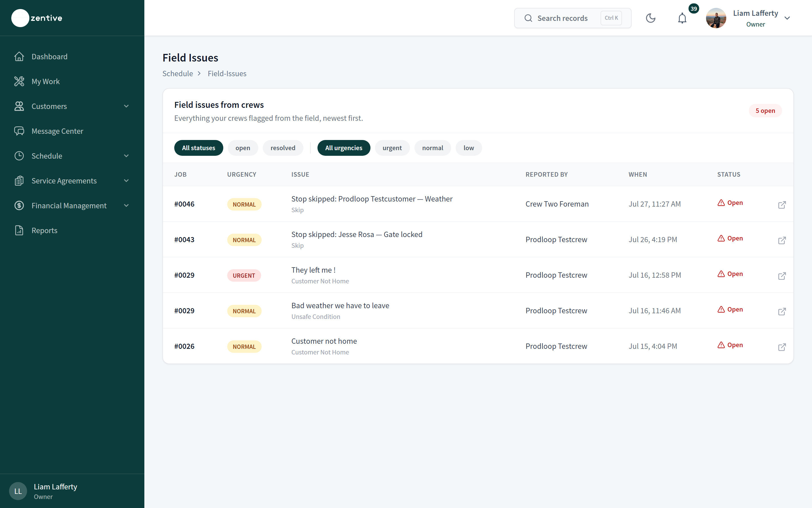This screenshot has height=508, width=812.
Task: Click the warning icon in the #0043 row
Action: [721, 238]
